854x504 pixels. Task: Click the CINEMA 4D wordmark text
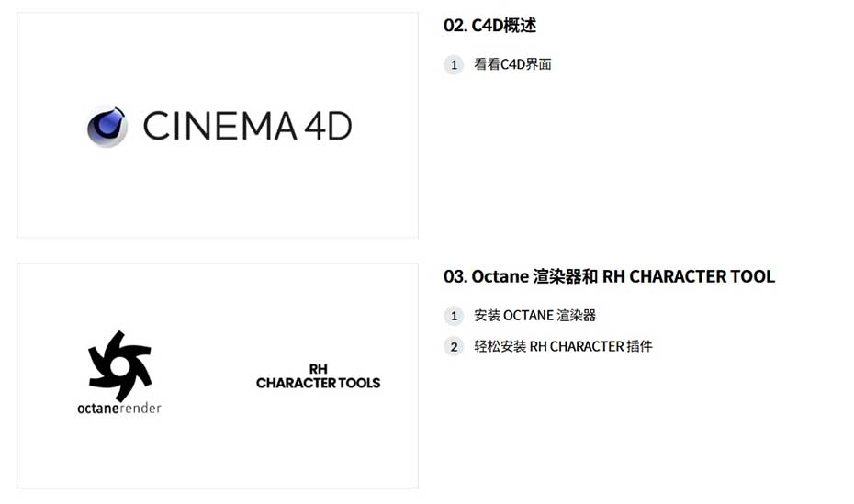click(x=247, y=127)
